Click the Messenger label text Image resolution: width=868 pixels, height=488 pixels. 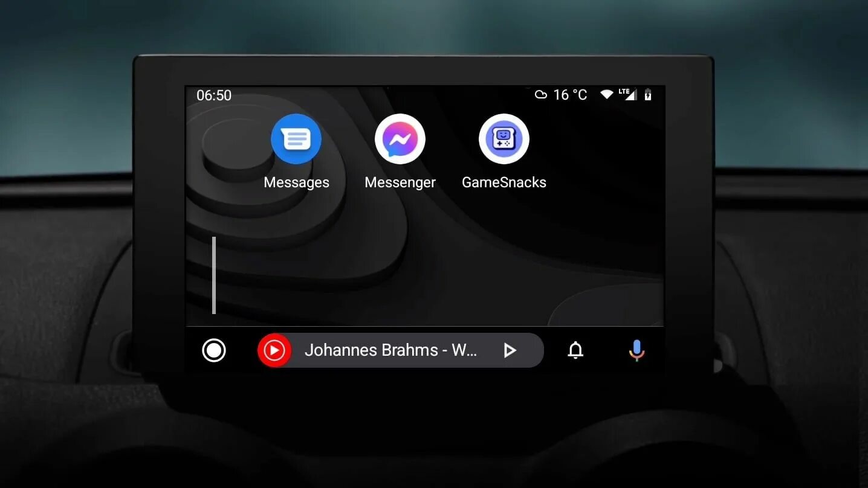400,182
